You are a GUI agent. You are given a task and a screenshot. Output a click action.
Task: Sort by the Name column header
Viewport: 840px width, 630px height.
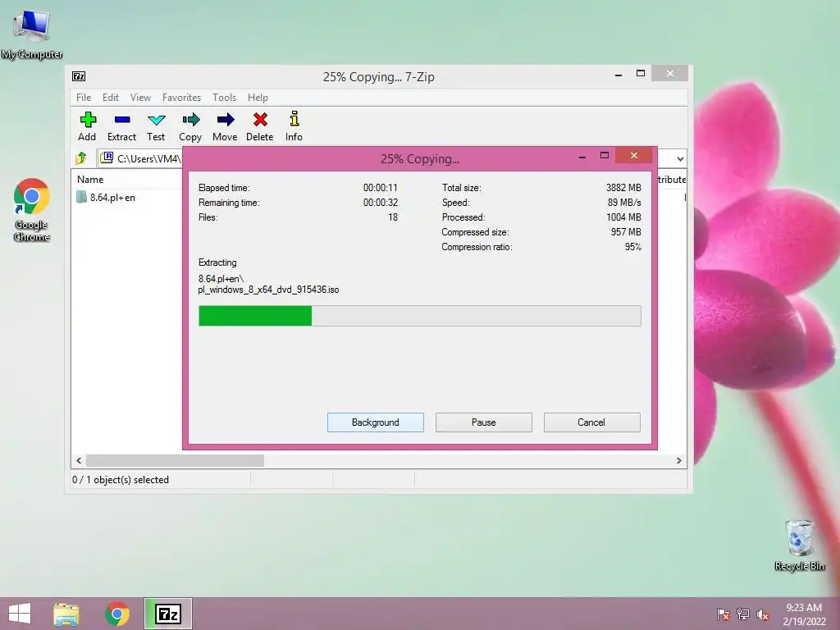(x=90, y=180)
